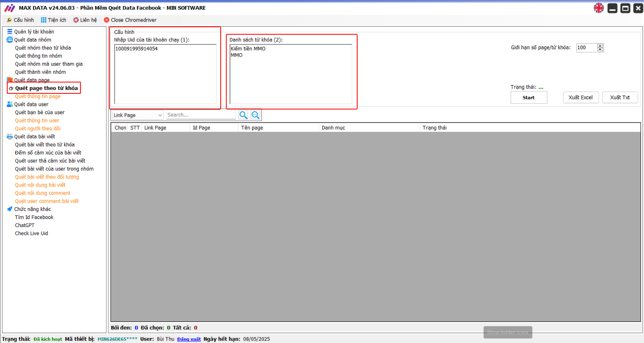Select Quét nhóm theo từ khóa item

43,48
